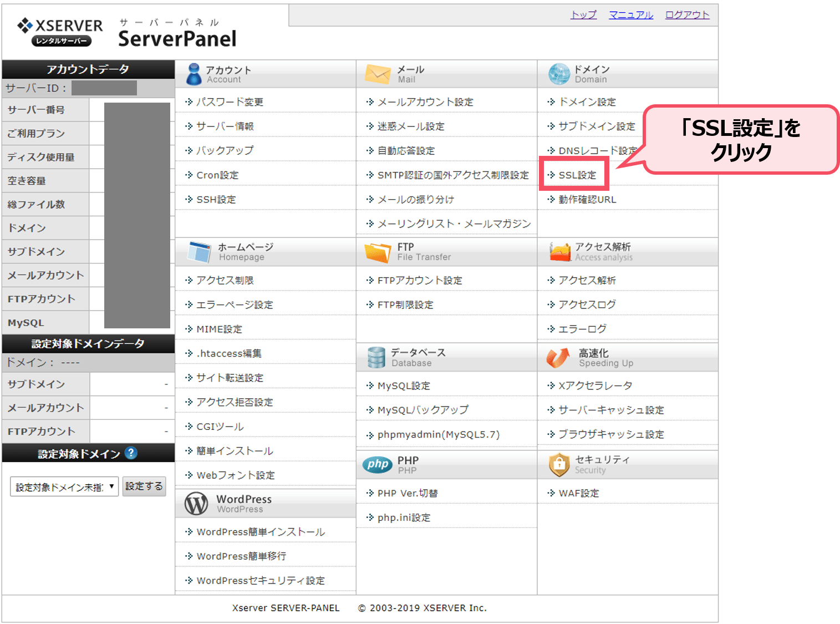Open サーバー情報
This screenshot has height=624, width=840.
(225, 126)
